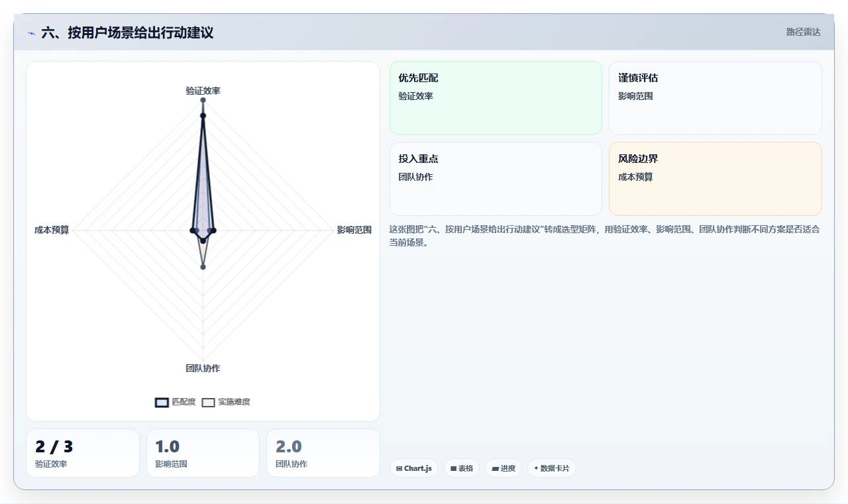Click the 团队协作 axis label on radar

(203, 368)
